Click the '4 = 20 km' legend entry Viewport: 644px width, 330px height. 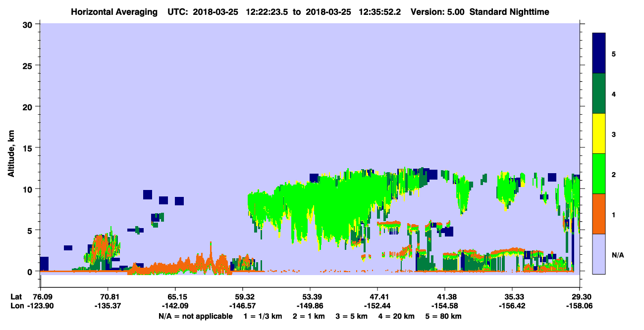tap(396, 316)
